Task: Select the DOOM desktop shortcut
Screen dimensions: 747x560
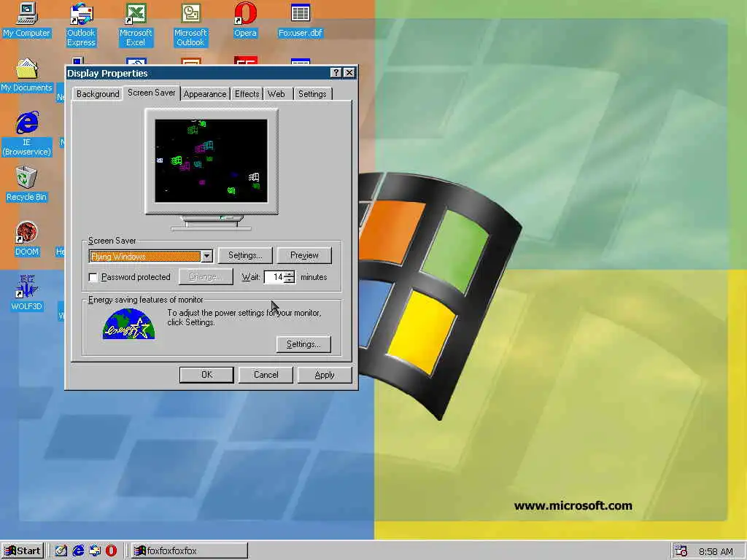Action: click(27, 239)
